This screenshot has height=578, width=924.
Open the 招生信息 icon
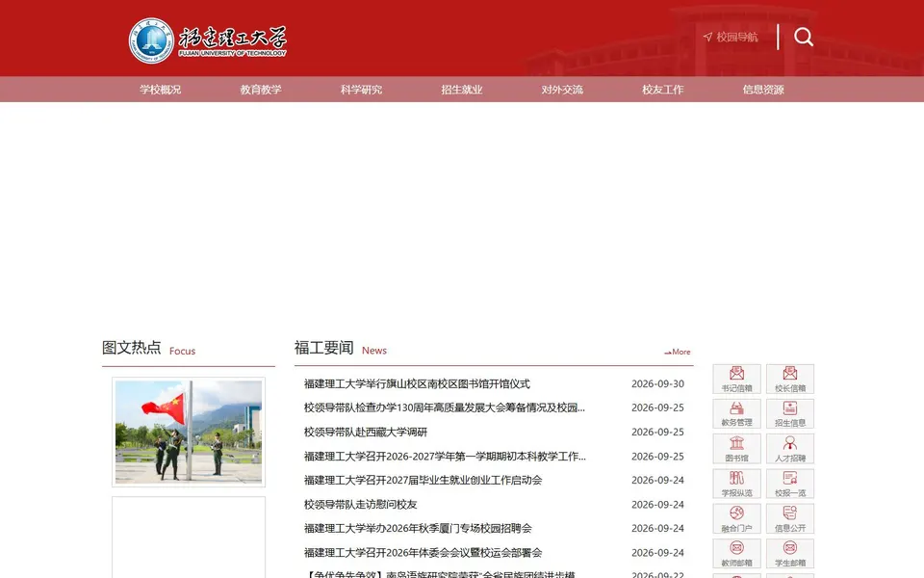tap(790, 413)
